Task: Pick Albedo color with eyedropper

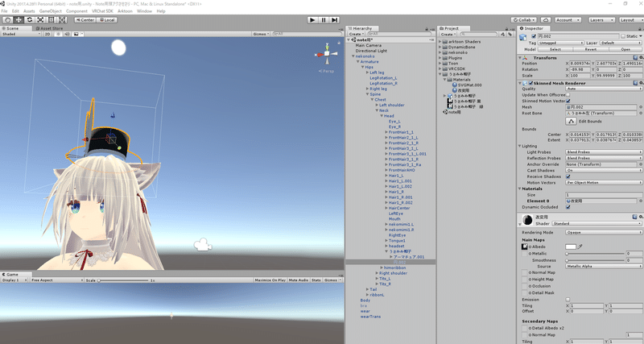Action: pos(580,247)
